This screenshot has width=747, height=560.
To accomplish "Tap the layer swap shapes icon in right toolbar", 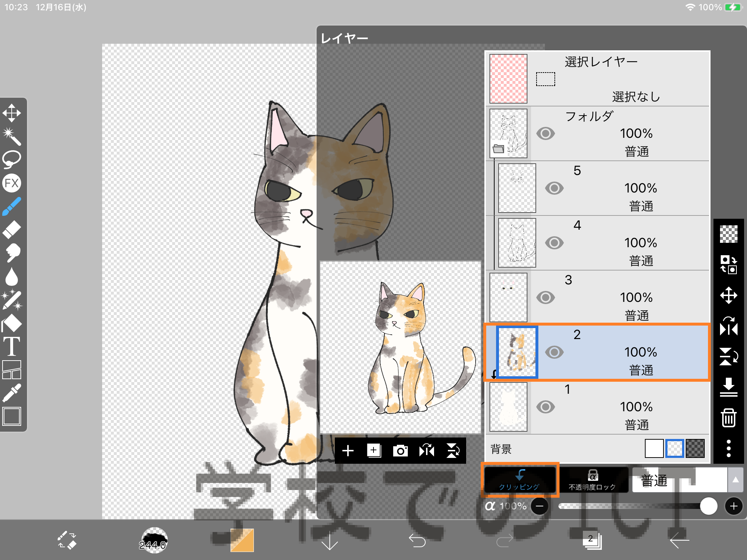I will coord(729,265).
